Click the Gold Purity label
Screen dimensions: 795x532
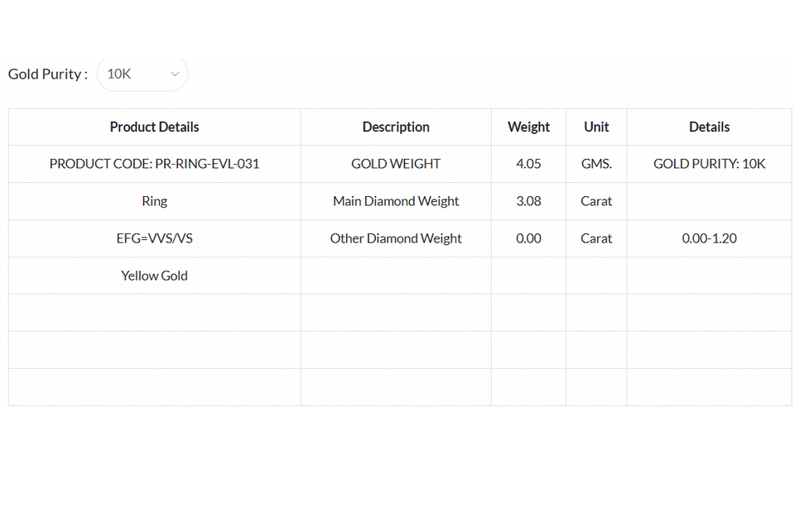(47, 74)
